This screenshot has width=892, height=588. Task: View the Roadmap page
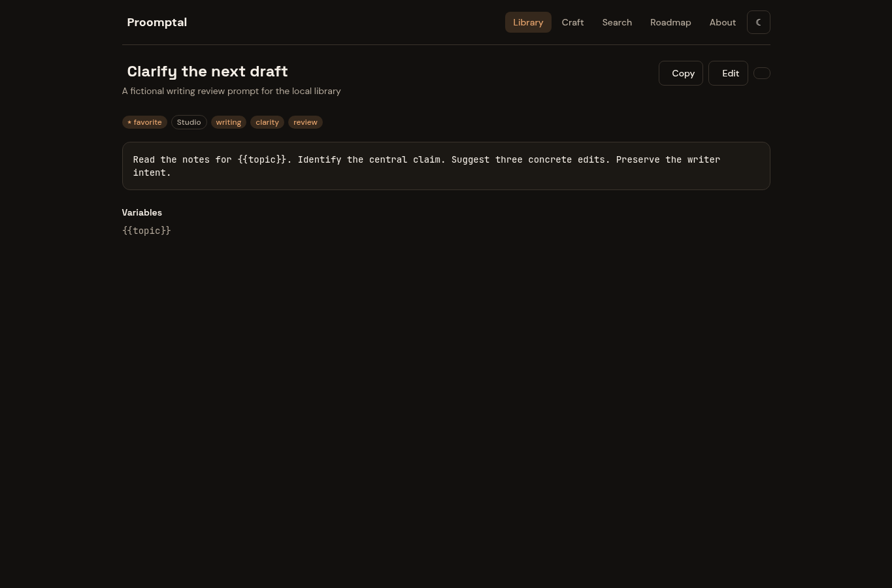(x=670, y=22)
